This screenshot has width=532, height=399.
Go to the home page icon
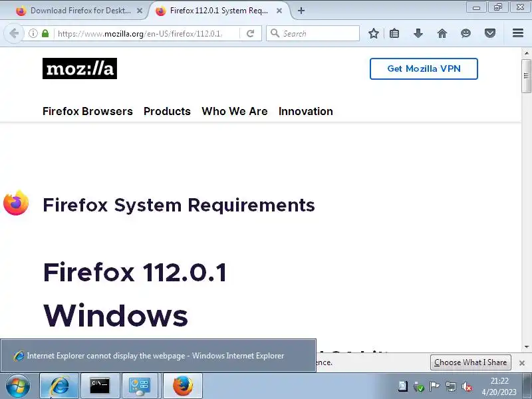coord(442,33)
